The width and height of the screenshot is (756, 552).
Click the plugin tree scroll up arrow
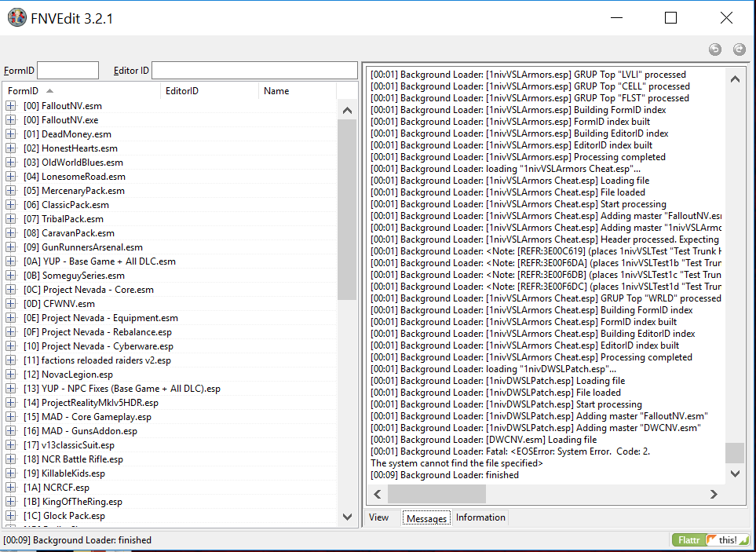pos(347,111)
